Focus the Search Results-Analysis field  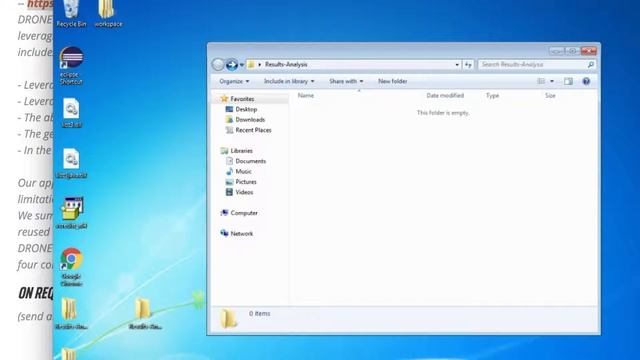tap(536, 64)
